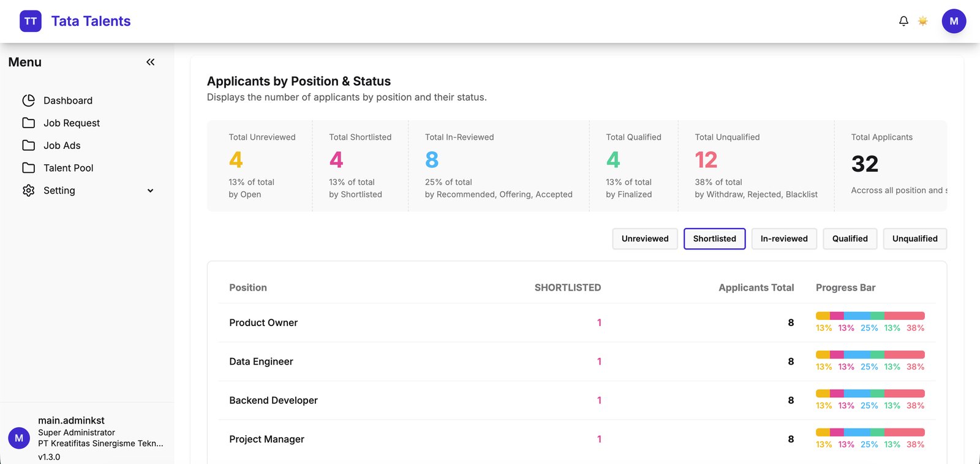Screen dimensions: 980x464
Task: Click the Backend Developer progress bar
Action: [870, 394]
